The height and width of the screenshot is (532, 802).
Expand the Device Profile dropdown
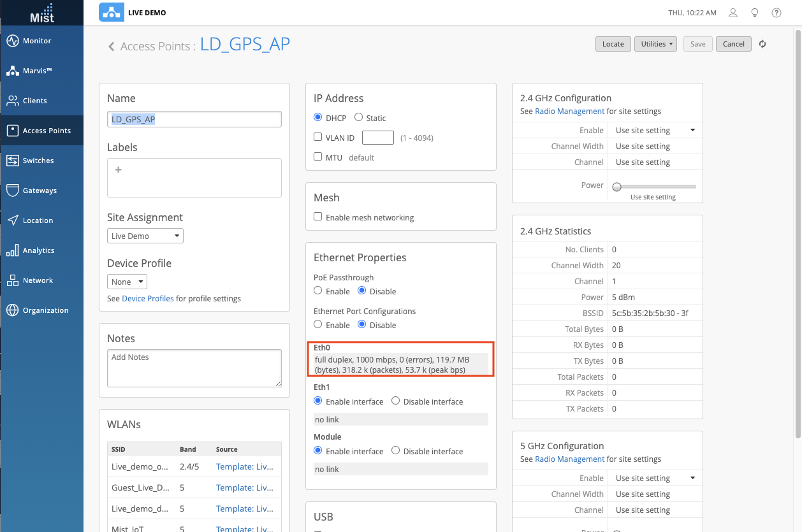coord(127,282)
